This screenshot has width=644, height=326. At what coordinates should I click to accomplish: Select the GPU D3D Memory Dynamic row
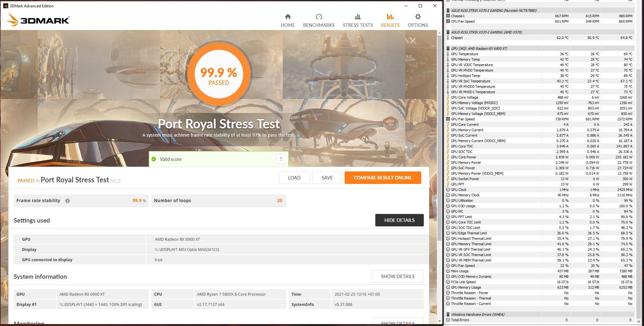[x=540, y=277]
